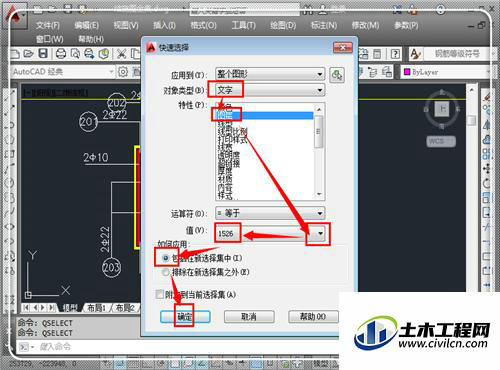Select 包括在新选择集中 radio button
Image resolution: width=500 pixels, height=370 pixels.
[x=166, y=258]
